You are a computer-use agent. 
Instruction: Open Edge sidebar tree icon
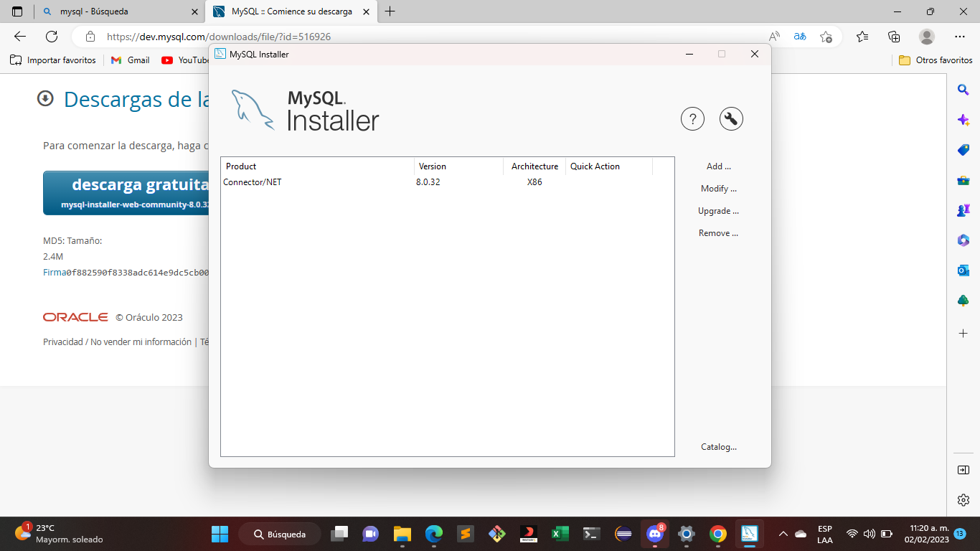(963, 301)
